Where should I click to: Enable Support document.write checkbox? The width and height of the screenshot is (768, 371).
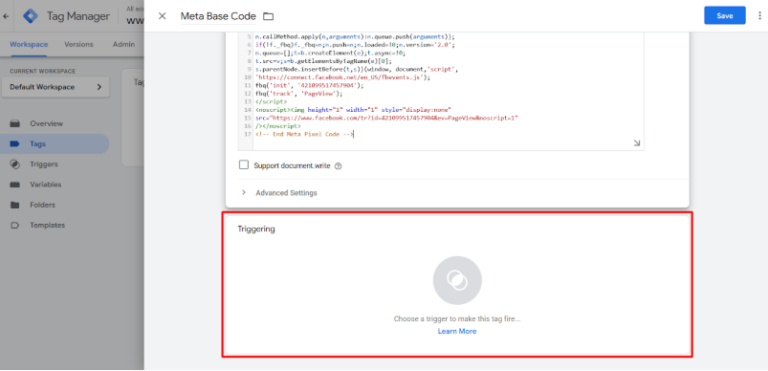243,165
